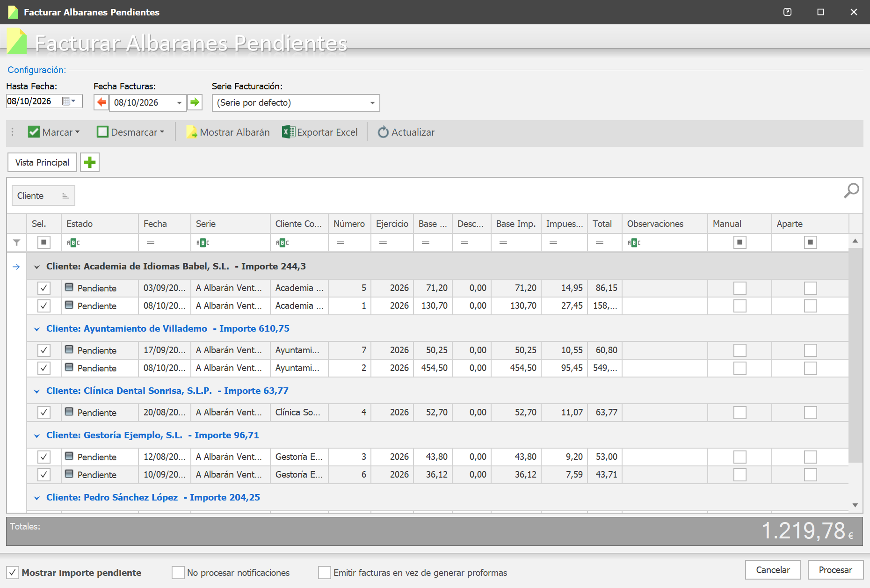Open the Fecha Facturas date dropdown

(179, 103)
